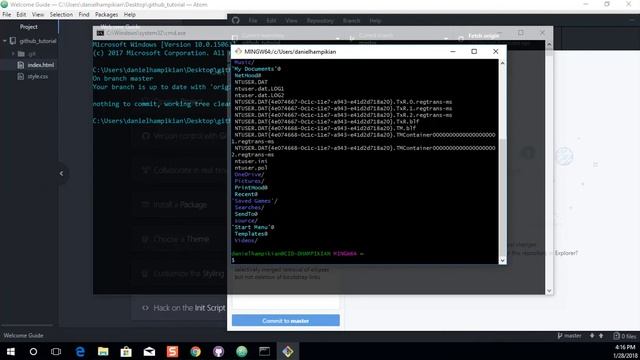Launch Microsoft Edge from the taskbar
The width and height of the screenshot is (640, 360).
[80, 351]
